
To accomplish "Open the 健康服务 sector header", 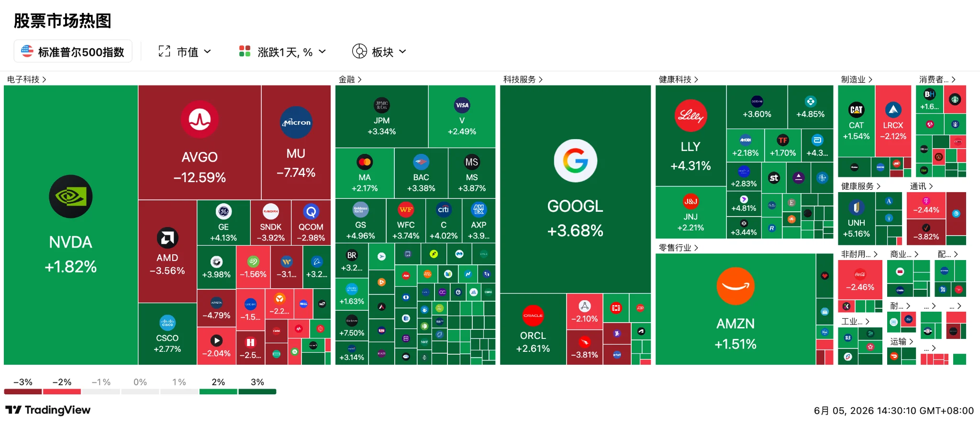I will (861, 186).
